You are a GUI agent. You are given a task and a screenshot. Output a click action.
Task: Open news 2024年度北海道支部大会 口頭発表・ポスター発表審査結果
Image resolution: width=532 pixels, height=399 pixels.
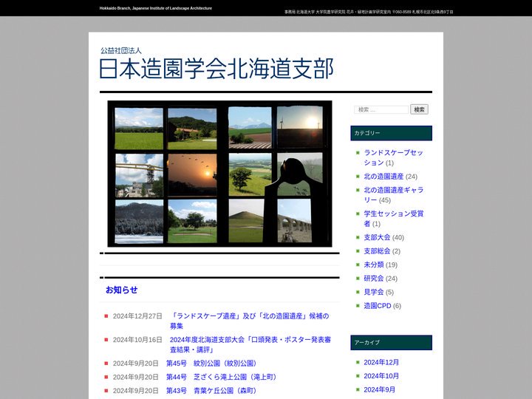(x=250, y=345)
